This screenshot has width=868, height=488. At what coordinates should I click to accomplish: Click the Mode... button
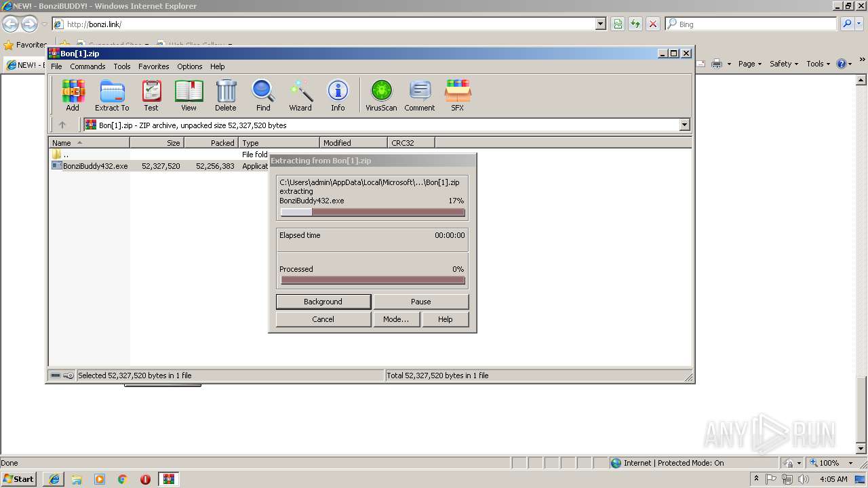pyautogui.click(x=396, y=319)
